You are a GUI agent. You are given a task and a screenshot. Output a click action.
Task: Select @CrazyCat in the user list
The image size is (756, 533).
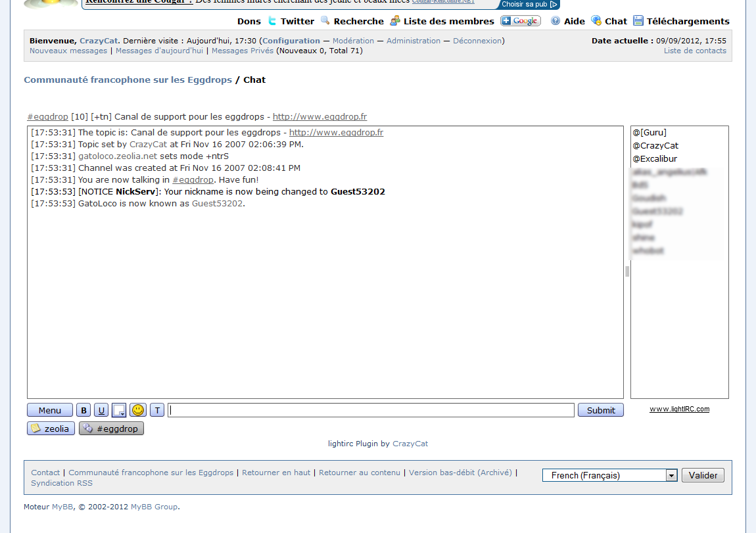click(x=655, y=145)
